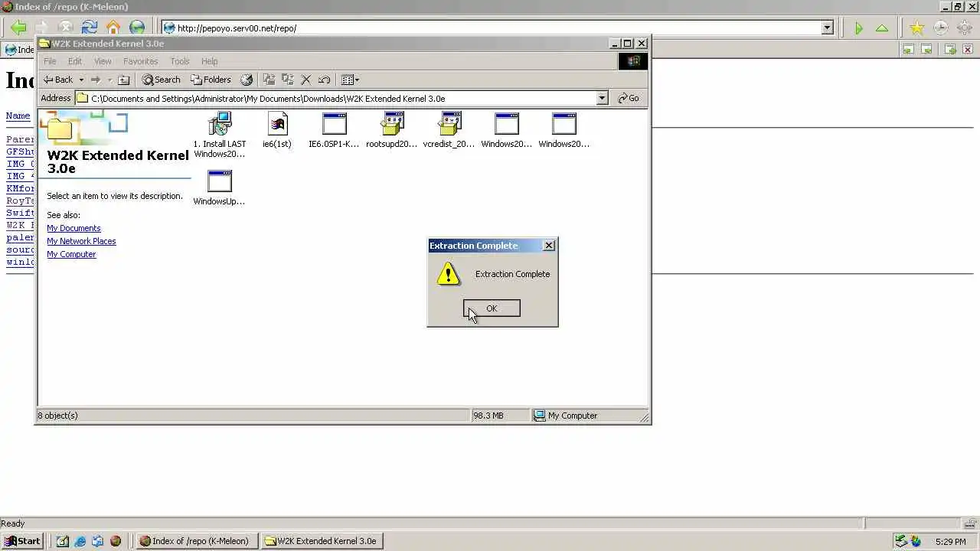
Task: Click the taskbar clock showing 5:29 PM
Action: (950, 542)
